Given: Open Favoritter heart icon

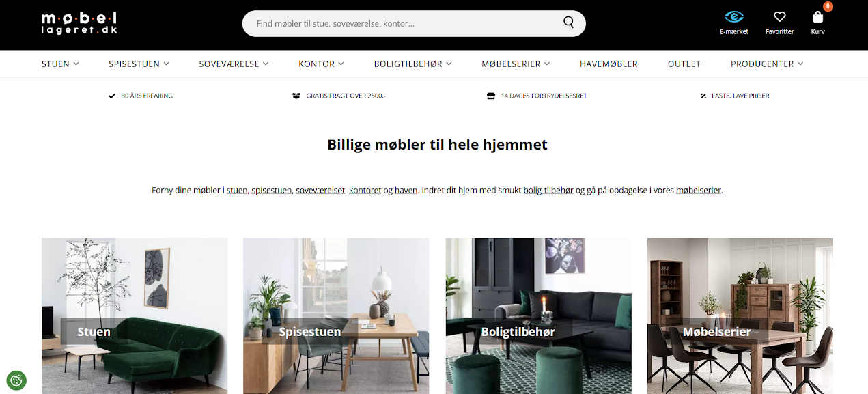Looking at the screenshot, I should [x=779, y=17].
